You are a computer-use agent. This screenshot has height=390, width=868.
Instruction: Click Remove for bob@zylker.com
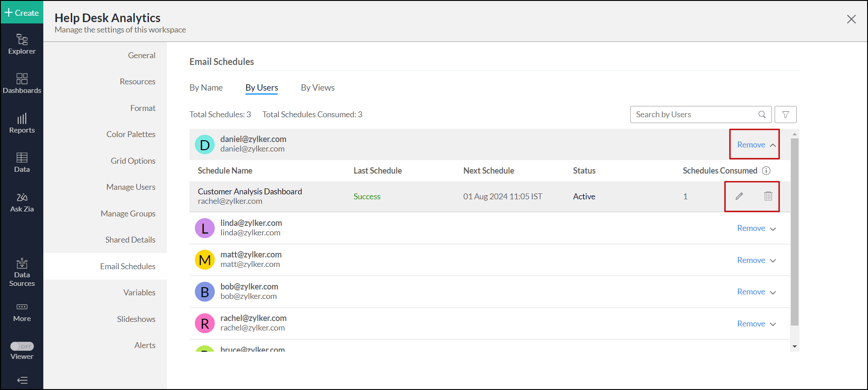(751, 292)
